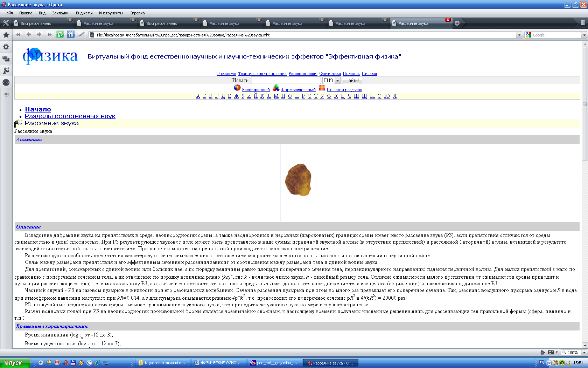Click the physics logo image
588x368 pixels.
pyautogui.click(x=50, y=56)
